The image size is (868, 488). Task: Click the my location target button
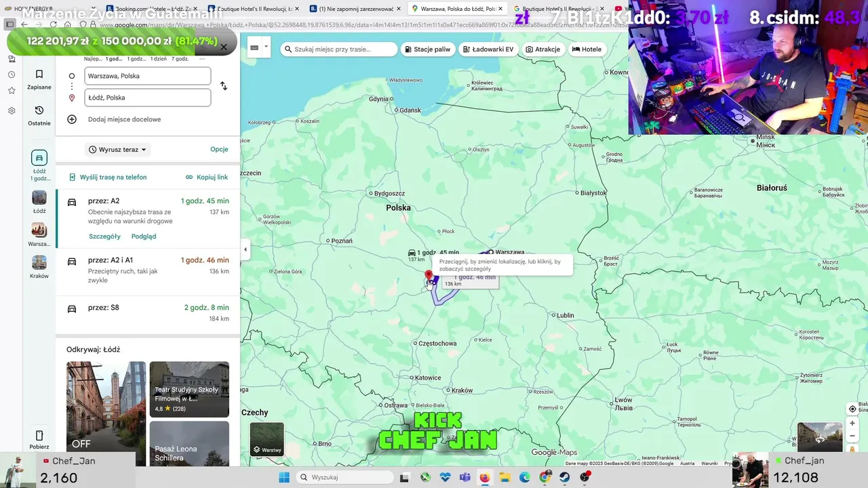click(852, 409)
